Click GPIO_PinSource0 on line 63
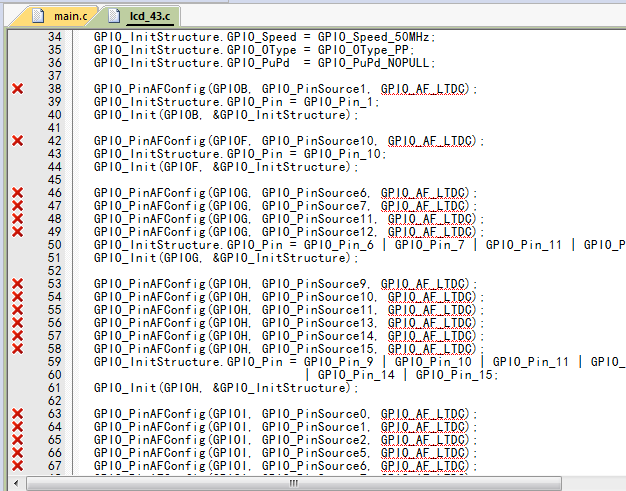Viewport: 626px width, 491px height. click(x=314, y=414)
